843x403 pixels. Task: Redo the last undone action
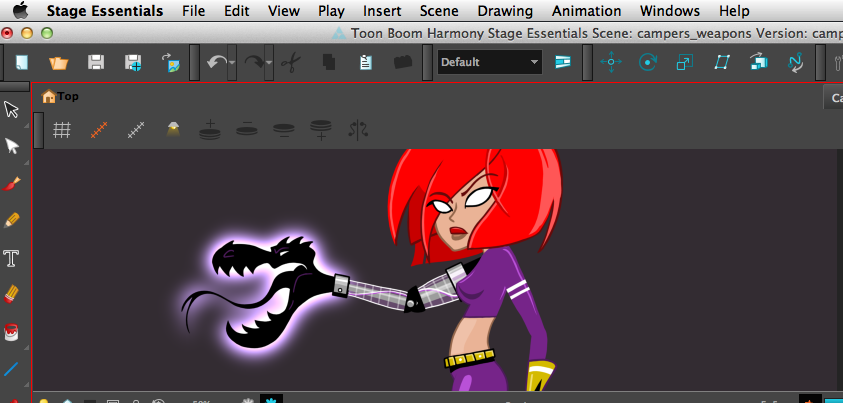(254, 63)
